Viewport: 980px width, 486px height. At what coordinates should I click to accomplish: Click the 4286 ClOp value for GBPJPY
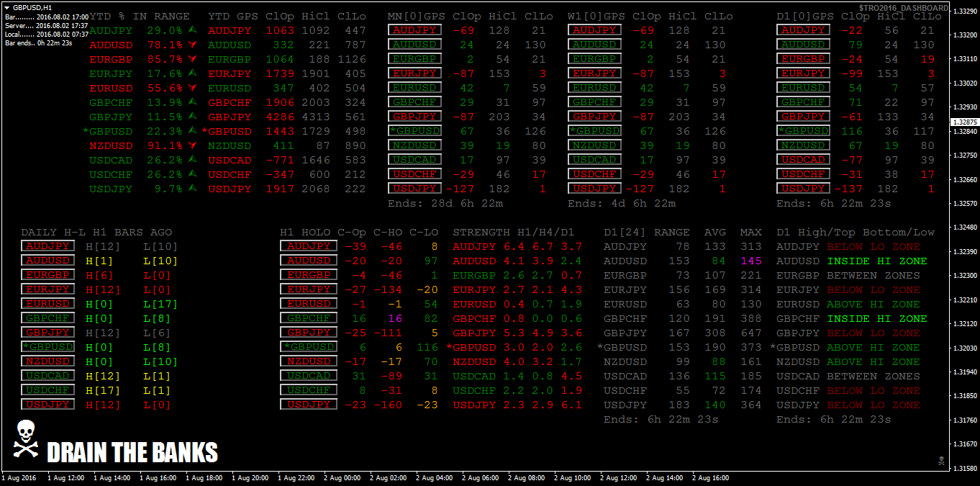280,117
